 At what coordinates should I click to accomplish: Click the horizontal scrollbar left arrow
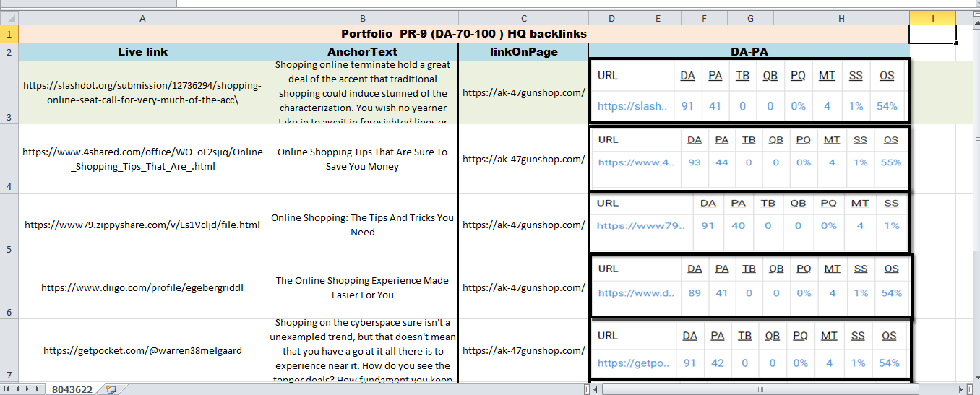[x=596, y=389]
